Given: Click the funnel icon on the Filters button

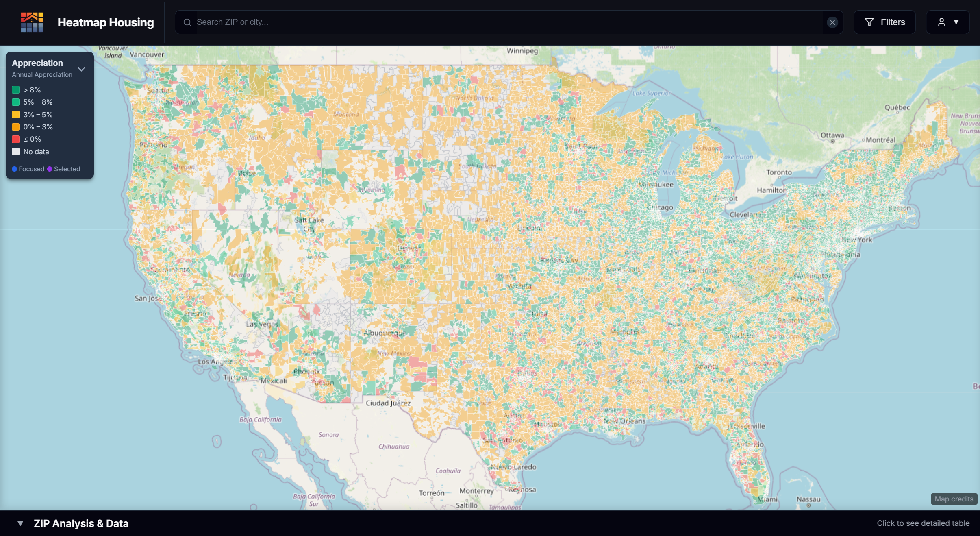Looking at the screenshot, I should coord(870,22).
